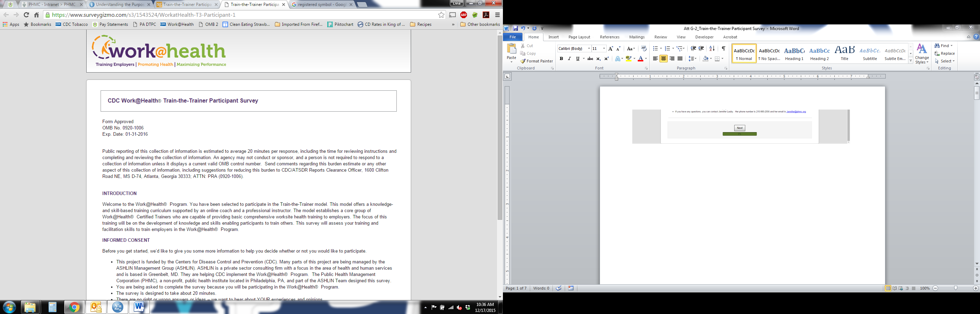Toggle Italic formatting in Word
The image size is (980, 314).
coord(569,59)
